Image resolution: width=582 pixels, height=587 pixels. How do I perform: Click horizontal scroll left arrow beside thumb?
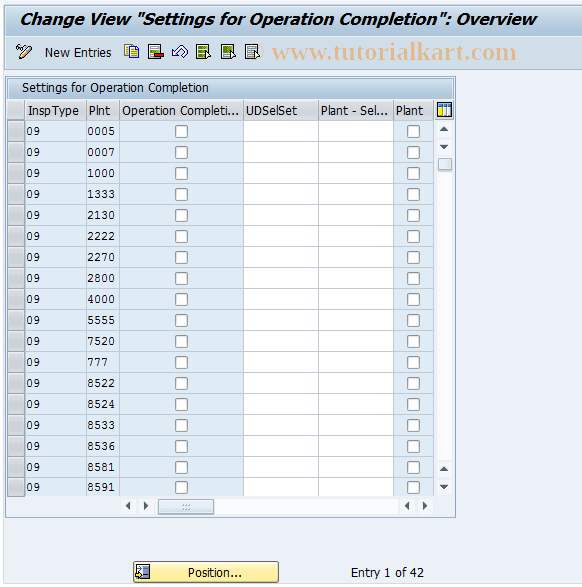coord(128,506)
